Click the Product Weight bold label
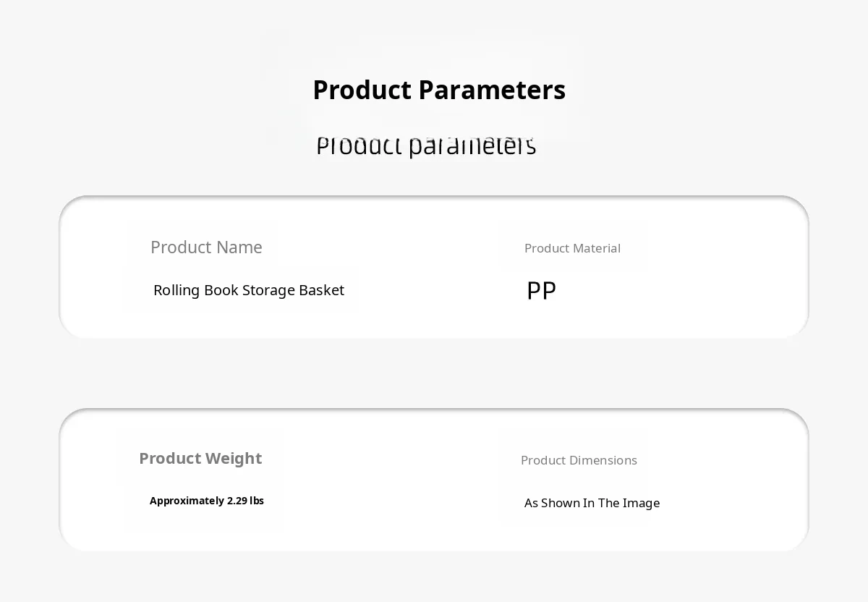The width and height of the screenshot is (868, 602). point(200,459)
